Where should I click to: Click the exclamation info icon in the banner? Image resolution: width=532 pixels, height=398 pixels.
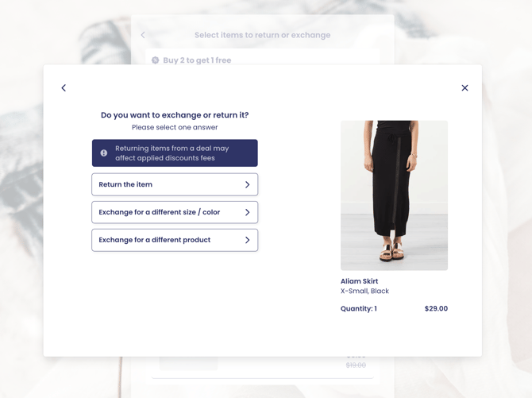click(104, 153)
